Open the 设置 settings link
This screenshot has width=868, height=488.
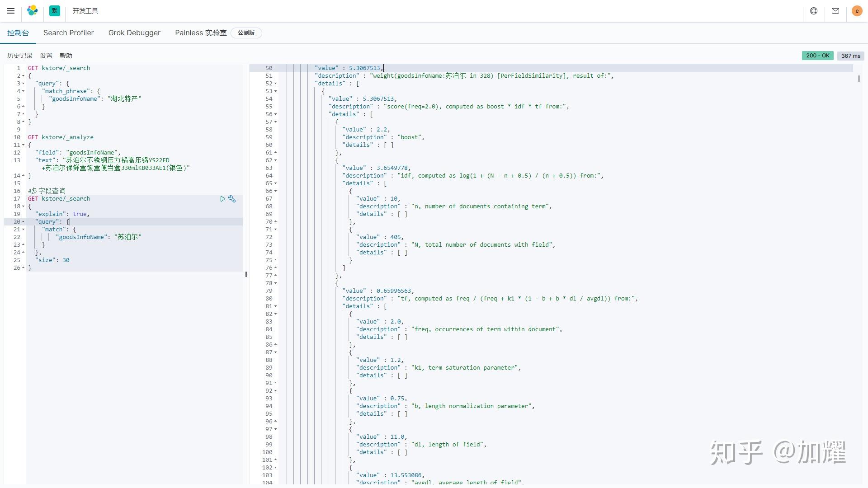[46, 56]
